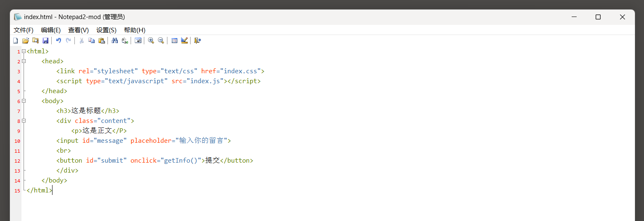This screenshot has width=644, height=221.
Task: Maximize the Notepad2-mod window
Action: pyautogui.click(x=598, y=17)
